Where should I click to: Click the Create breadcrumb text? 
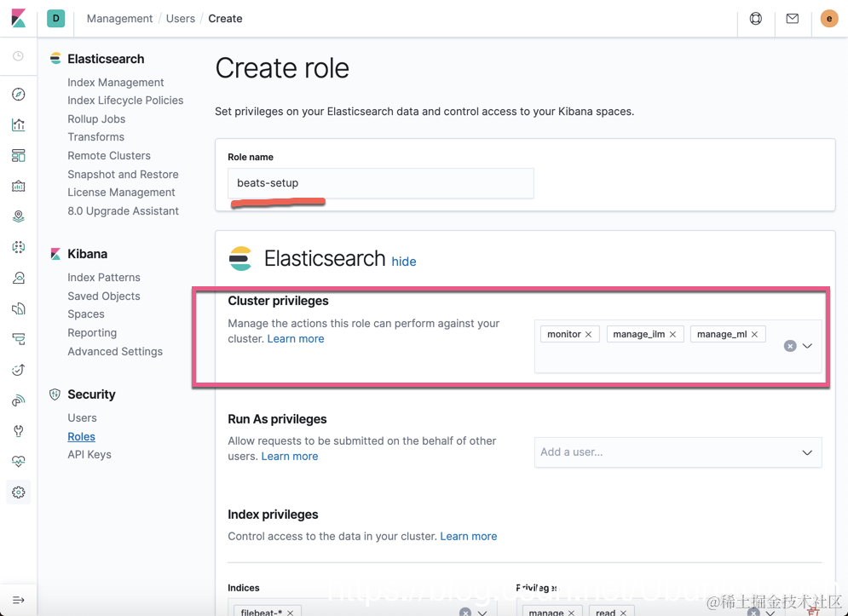(225, 19)
